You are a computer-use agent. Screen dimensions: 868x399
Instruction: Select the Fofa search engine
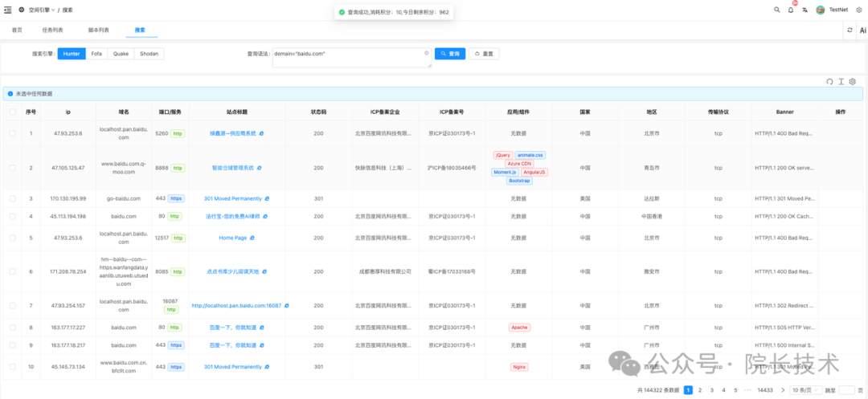(x=96, y=54)
